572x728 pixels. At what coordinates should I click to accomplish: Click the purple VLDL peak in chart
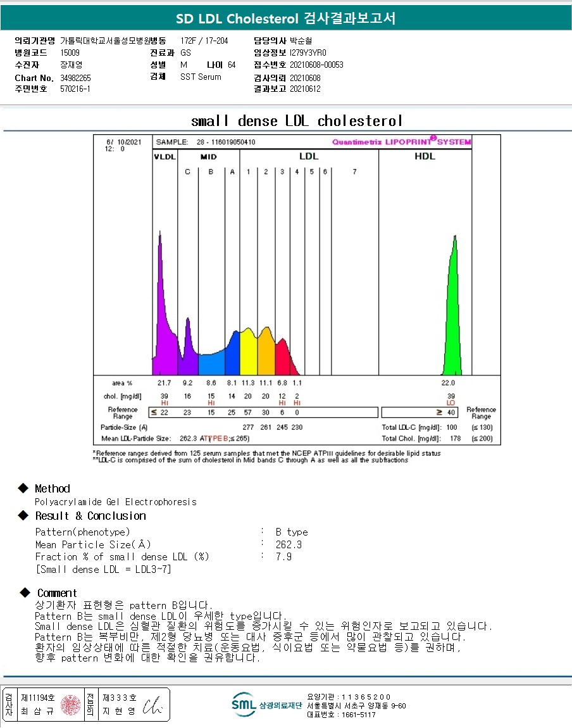pos(162,306)
